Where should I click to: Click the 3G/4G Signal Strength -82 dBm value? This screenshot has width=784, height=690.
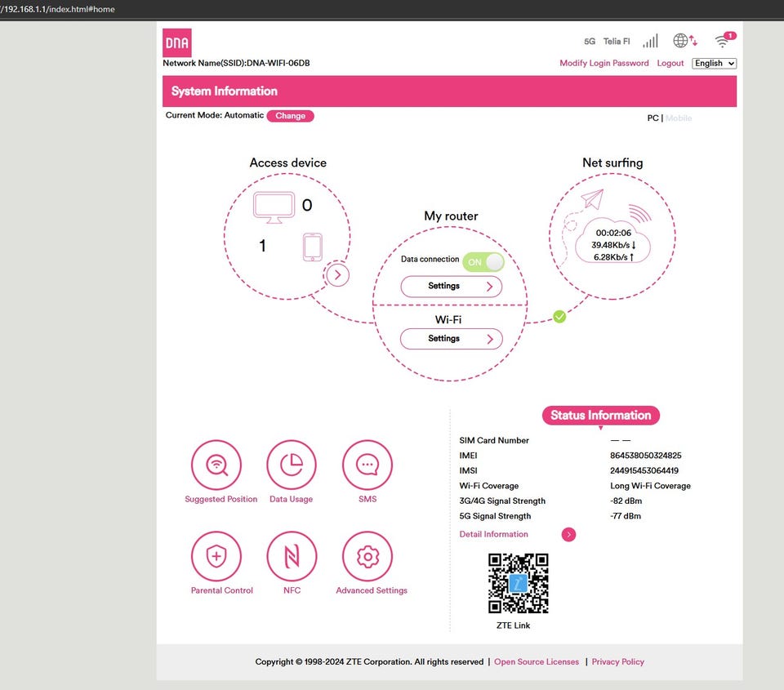(x=626, y=501)
